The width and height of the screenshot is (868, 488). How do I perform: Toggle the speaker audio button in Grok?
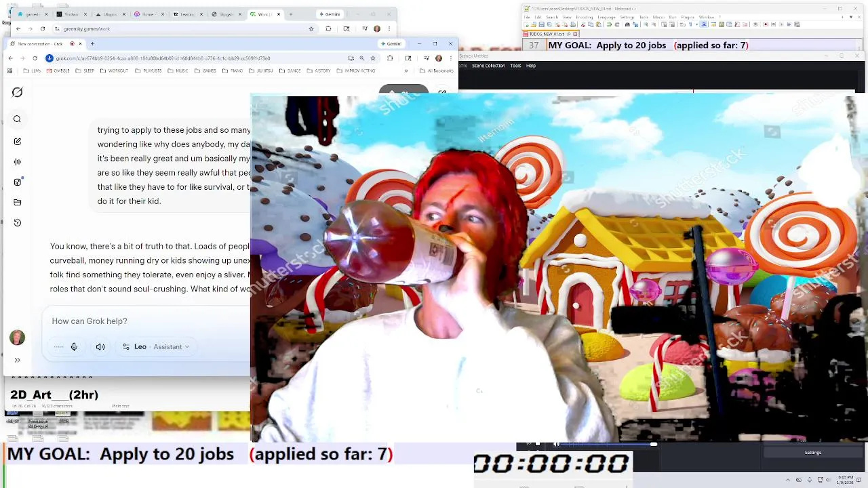pyautogui.click(x=100, y=347)
